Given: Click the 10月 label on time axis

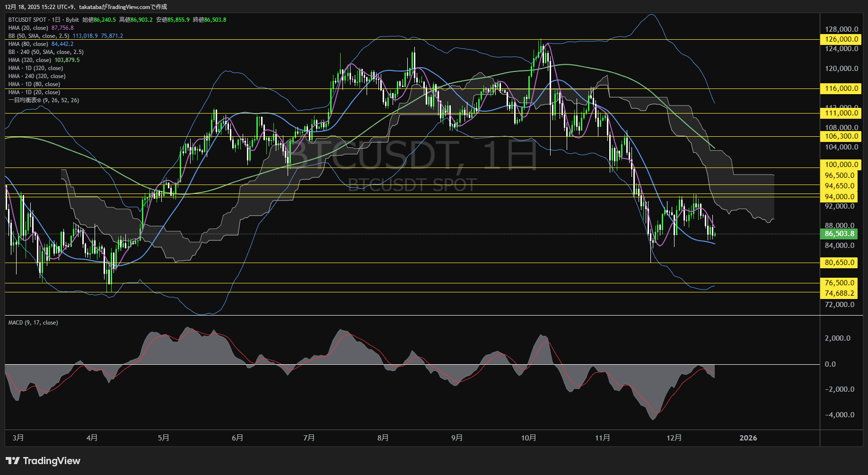Looking at the screenshot, I should click(528, 438).
